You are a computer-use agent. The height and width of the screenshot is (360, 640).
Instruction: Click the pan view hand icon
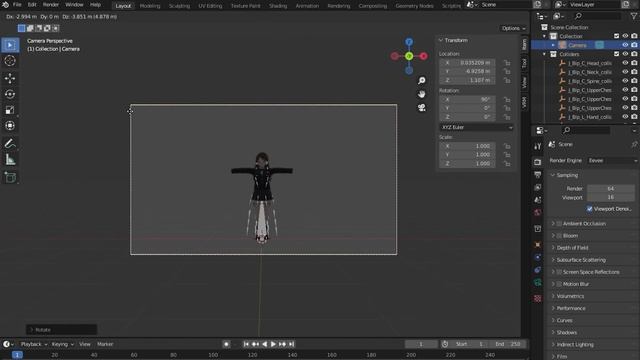[422, 94]
